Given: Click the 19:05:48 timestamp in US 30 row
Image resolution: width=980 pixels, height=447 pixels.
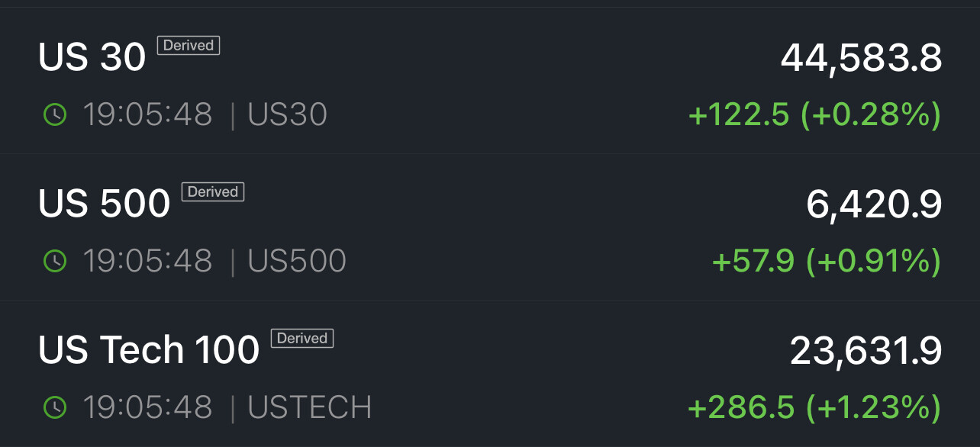Looking at the screenshot, I should [147, 115].
